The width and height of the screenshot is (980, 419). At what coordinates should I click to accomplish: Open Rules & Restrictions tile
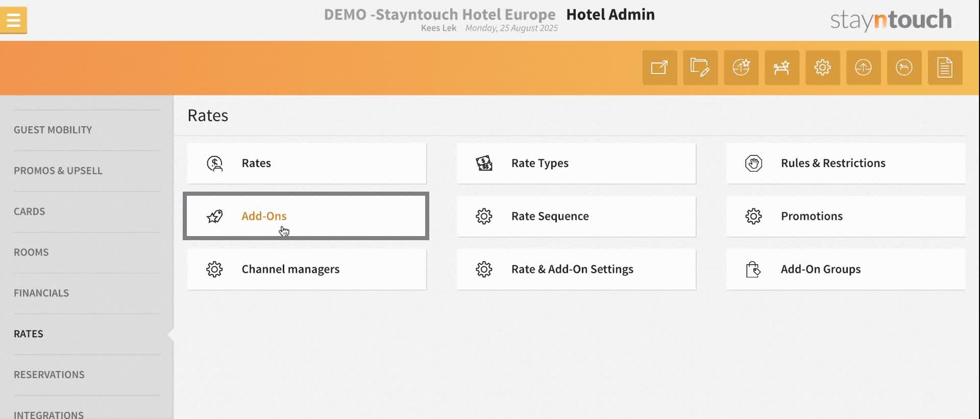coord(846,164)
